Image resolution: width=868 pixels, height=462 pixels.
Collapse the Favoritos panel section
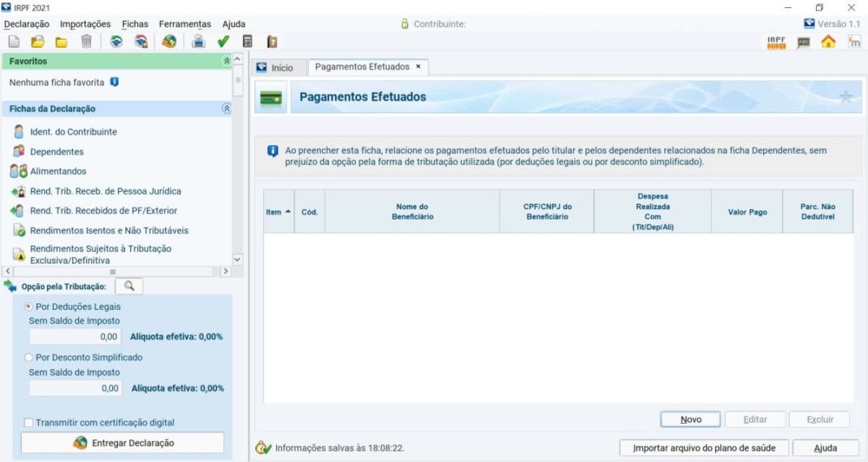coord(227,61)
